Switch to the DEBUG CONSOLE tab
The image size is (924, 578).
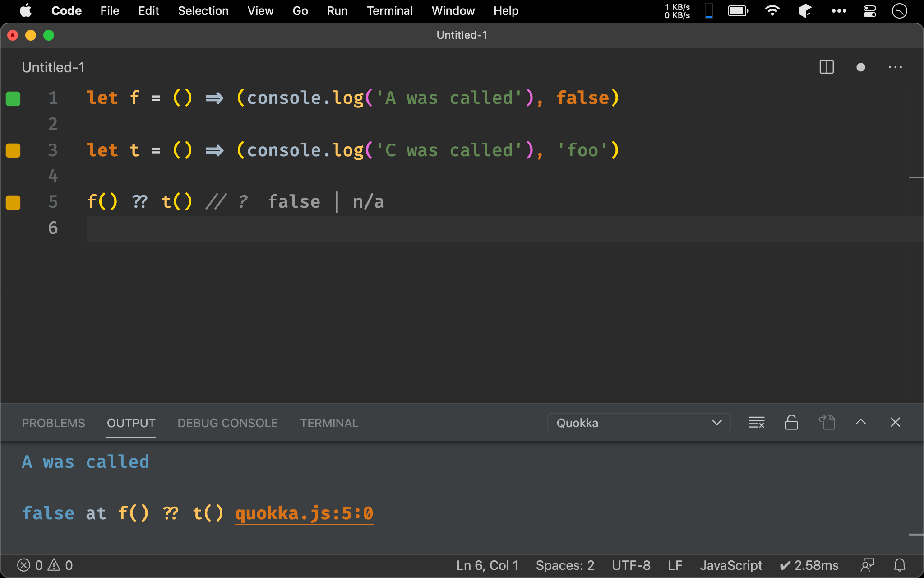point(227,423)
